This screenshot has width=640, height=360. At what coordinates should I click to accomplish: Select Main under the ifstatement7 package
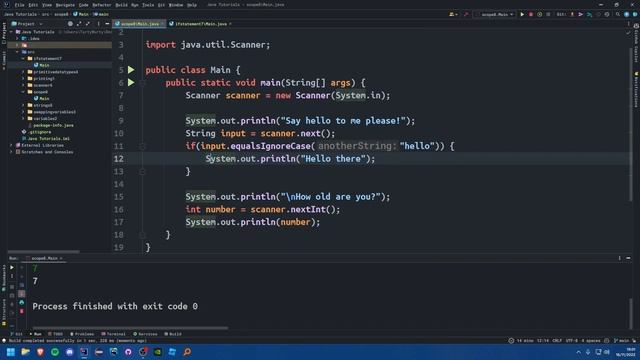pos(42,65)
